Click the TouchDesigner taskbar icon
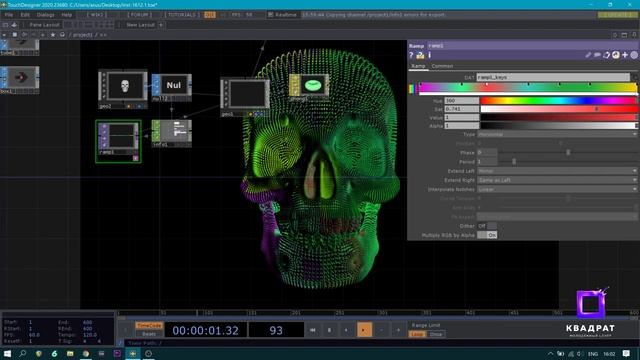640x360 pixels. pos(133,353)
